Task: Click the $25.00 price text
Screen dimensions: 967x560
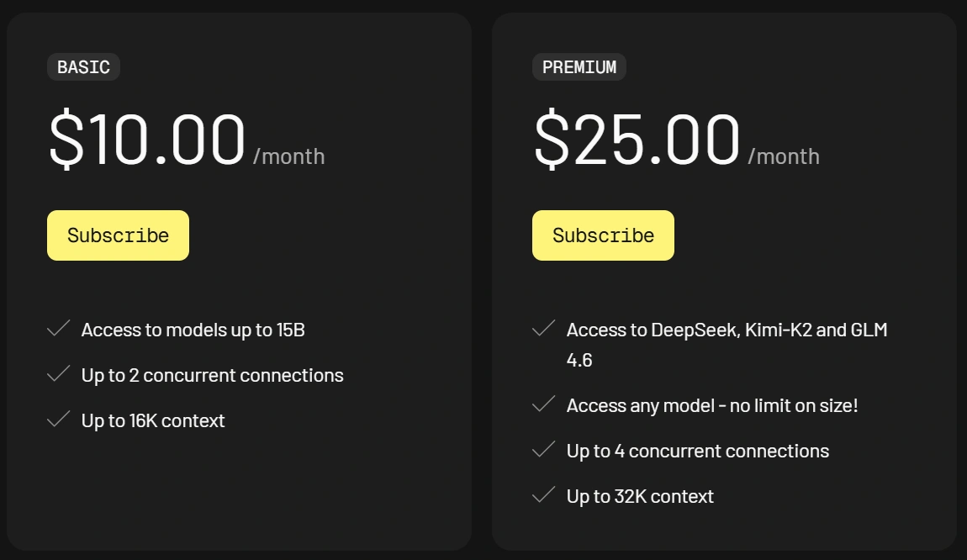Action: pyautogui.click(x=637, y=140)
